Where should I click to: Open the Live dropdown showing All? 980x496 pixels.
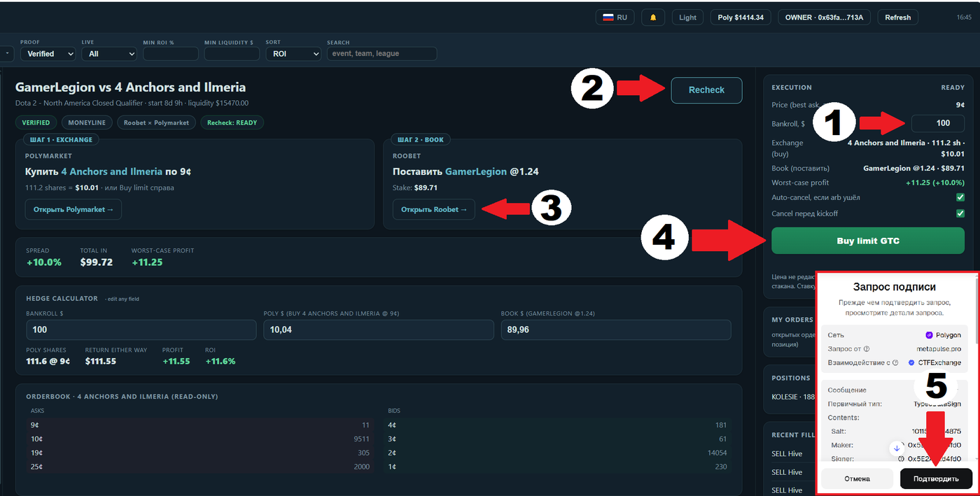109,53
